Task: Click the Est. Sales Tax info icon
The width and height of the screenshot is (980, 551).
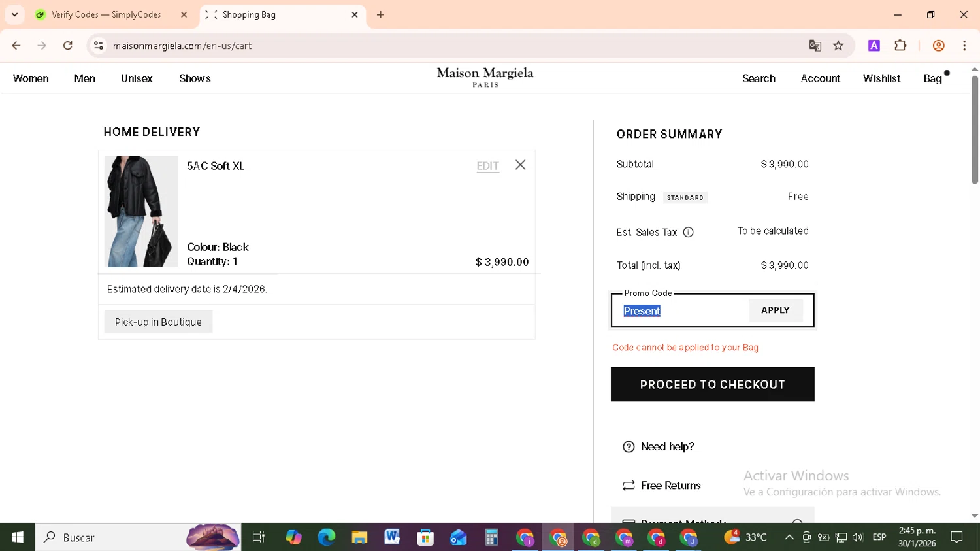Action: point(688,232)
